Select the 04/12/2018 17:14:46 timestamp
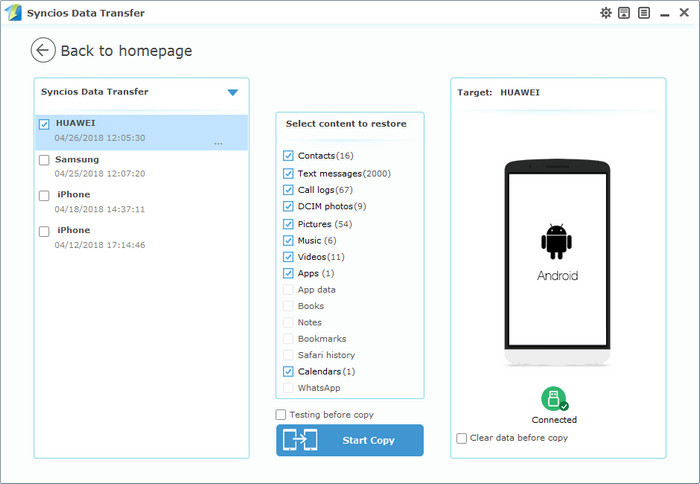Image resolution: width=700 pixels, height=484 pixels. (100, 245)
